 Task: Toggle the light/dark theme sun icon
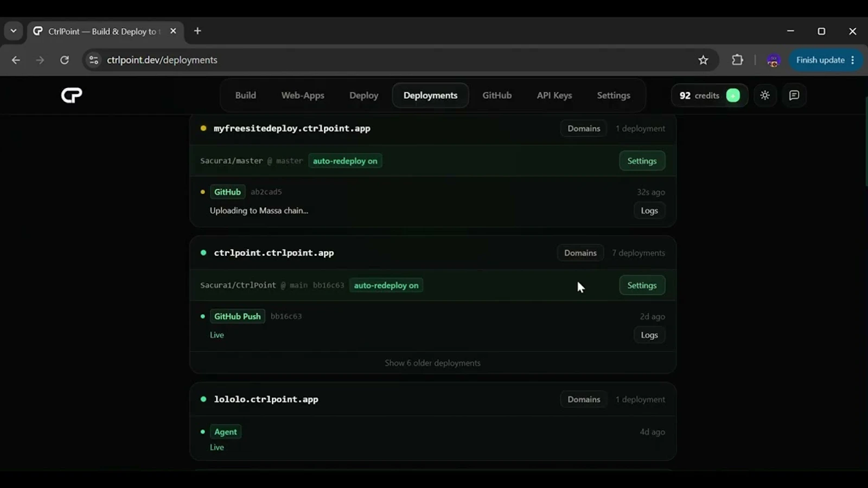tap(765, 95)
